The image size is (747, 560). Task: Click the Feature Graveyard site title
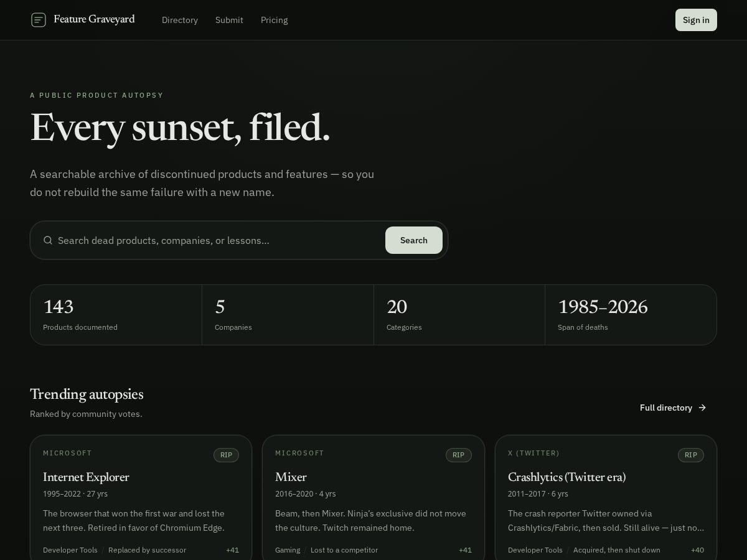click(94, 19)
